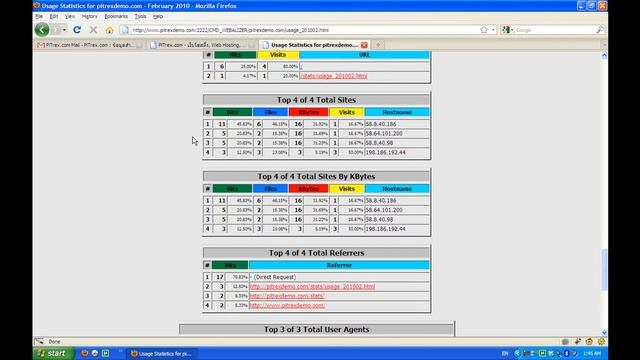Open the /stats/usage_201002.html URL link
Screen dimensions: 640x360
(x=333, y=76)
